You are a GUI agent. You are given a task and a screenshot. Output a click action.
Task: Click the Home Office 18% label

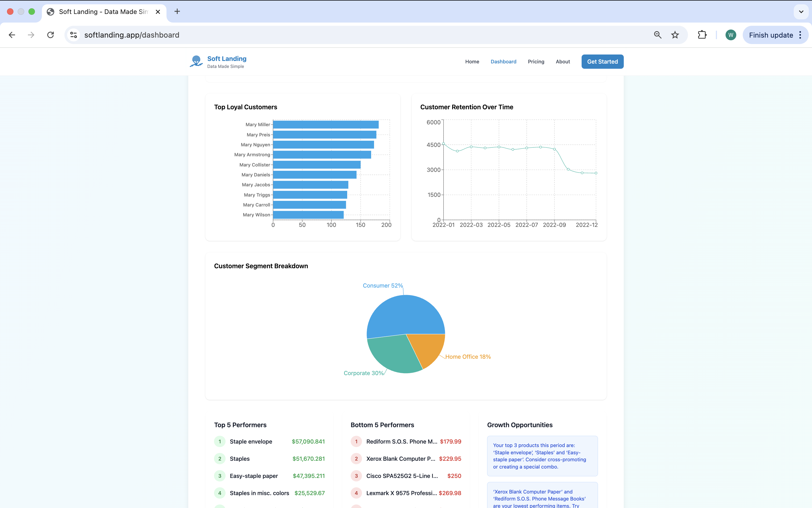click(x=468, y=357)
